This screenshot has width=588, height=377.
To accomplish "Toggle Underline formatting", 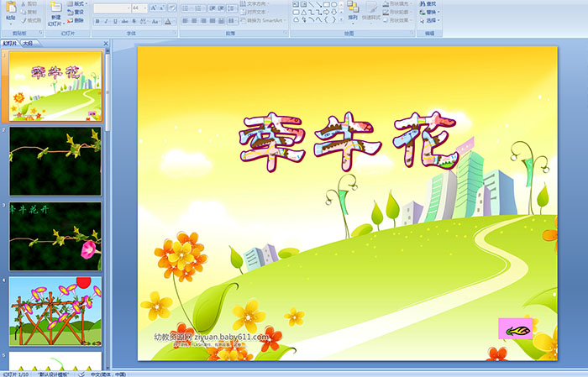I will pos(115,21).
